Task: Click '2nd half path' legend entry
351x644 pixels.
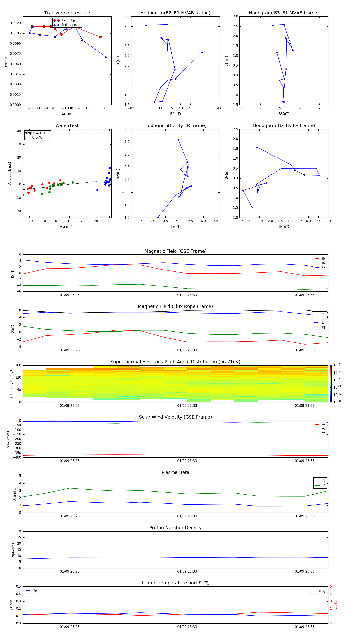Action: pos(67,25)
